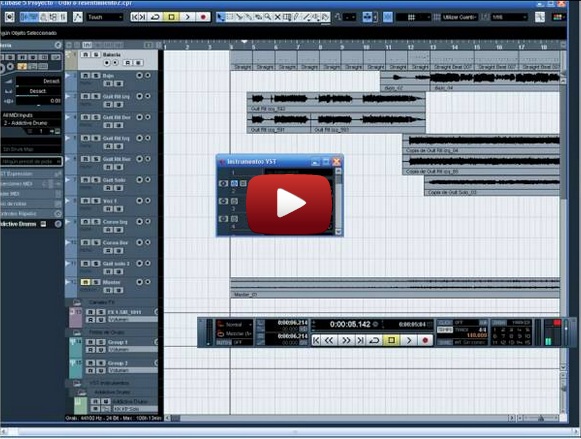Click the VST Instruments window scroll down arrow

click(338, 232)
